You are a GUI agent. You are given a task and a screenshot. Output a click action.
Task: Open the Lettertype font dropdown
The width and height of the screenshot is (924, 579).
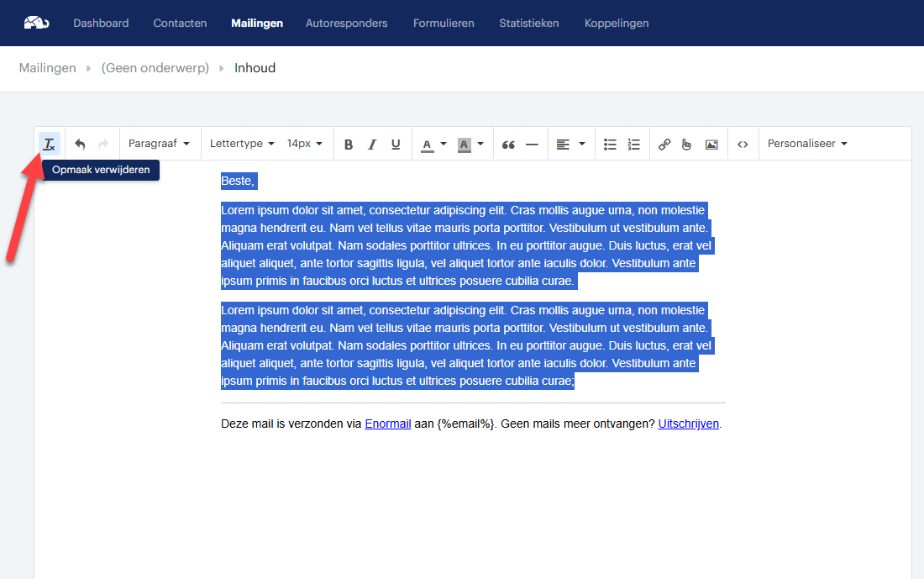coord(242,144)
